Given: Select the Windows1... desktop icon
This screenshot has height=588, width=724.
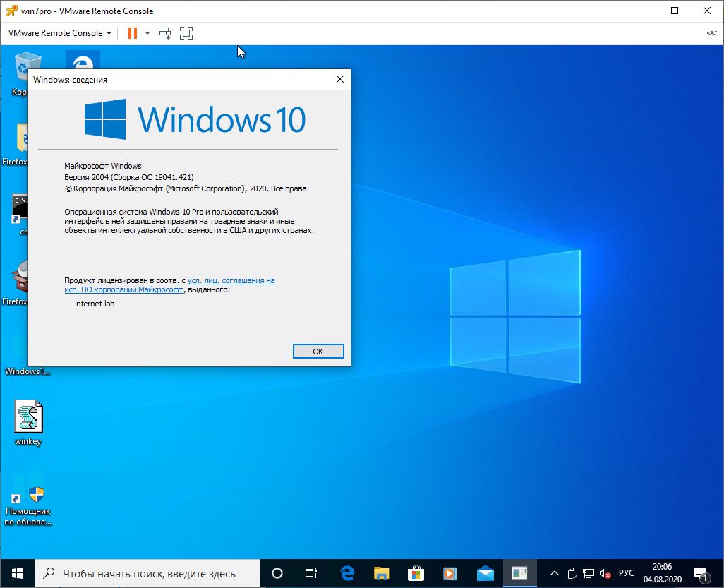Looking at the screenshot, I should click(x=28, y=356).
